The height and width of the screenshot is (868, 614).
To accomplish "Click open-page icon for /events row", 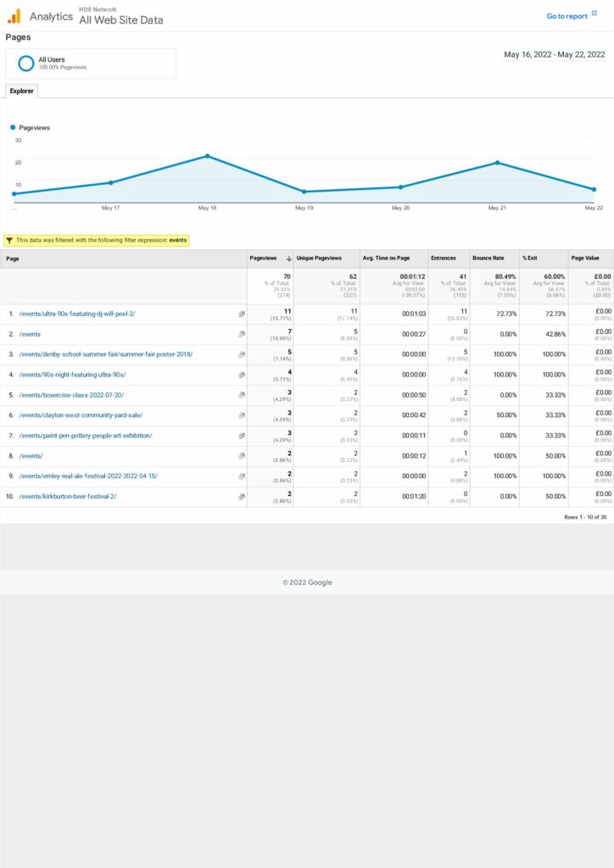I will 242,334.
